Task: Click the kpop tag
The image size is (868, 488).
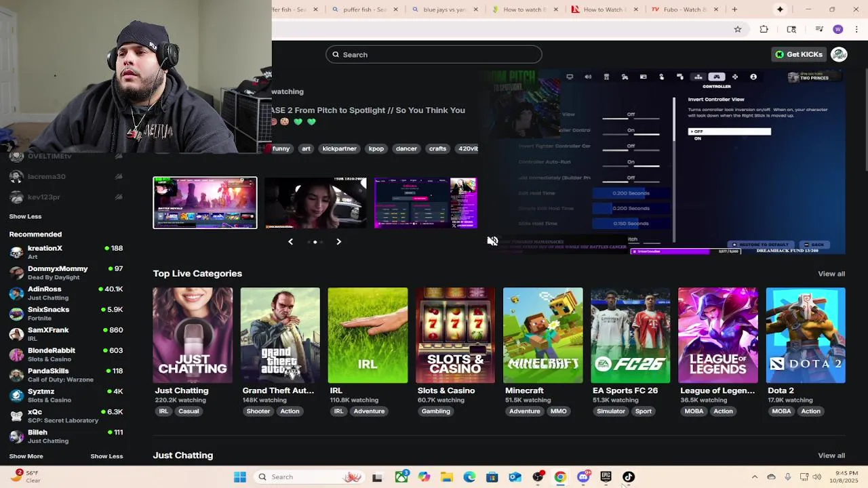Action: click(376, 148)
